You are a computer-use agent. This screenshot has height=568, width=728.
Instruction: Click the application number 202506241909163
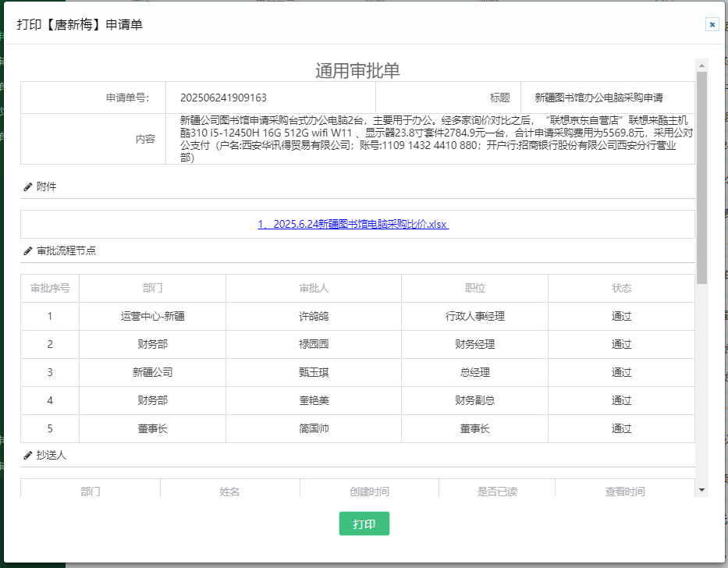tap(223, 98)
